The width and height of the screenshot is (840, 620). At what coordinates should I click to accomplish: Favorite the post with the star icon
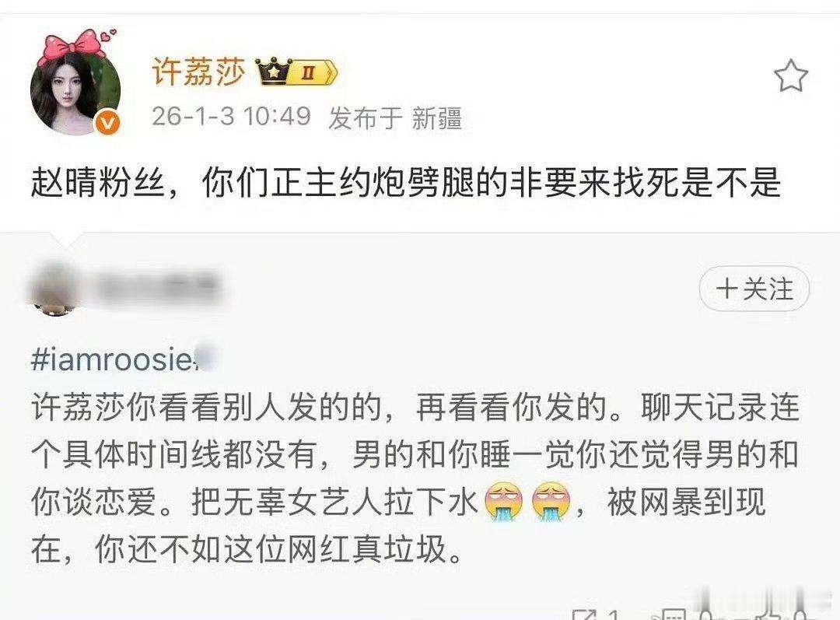coord(791,76)
